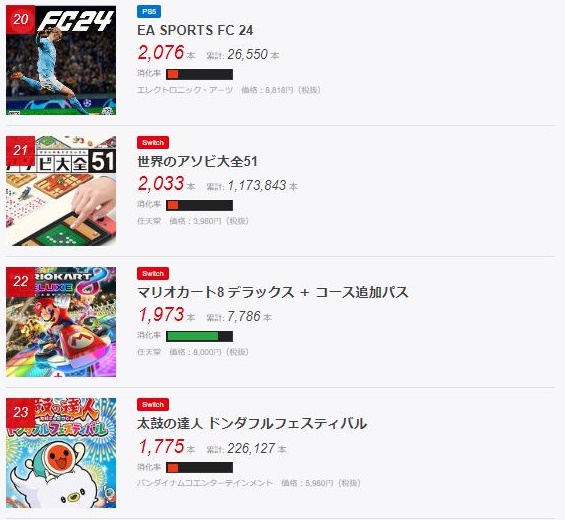Viewport: 565px width, 520px height.
Task: Click the 消化率 bar under EA SPORTS FC 24
Action: tap(199, 74)
